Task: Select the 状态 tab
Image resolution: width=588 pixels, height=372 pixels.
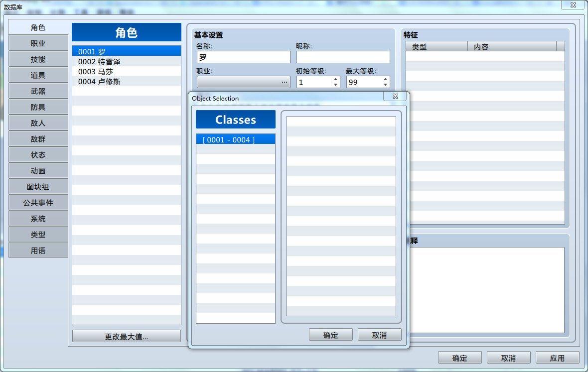Action: pyautogui.click(x=38, y=155)
